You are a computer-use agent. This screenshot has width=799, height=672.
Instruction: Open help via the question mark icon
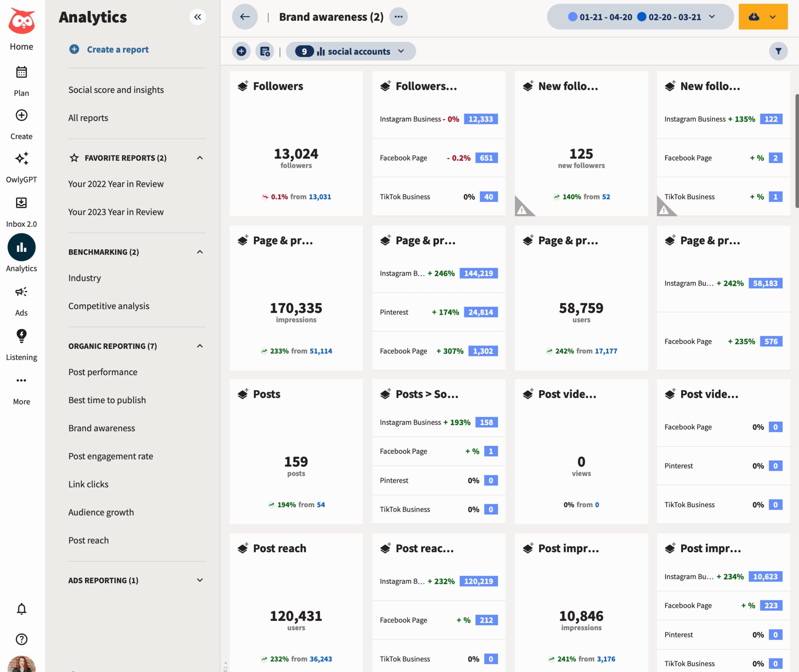tap(21, 639)
